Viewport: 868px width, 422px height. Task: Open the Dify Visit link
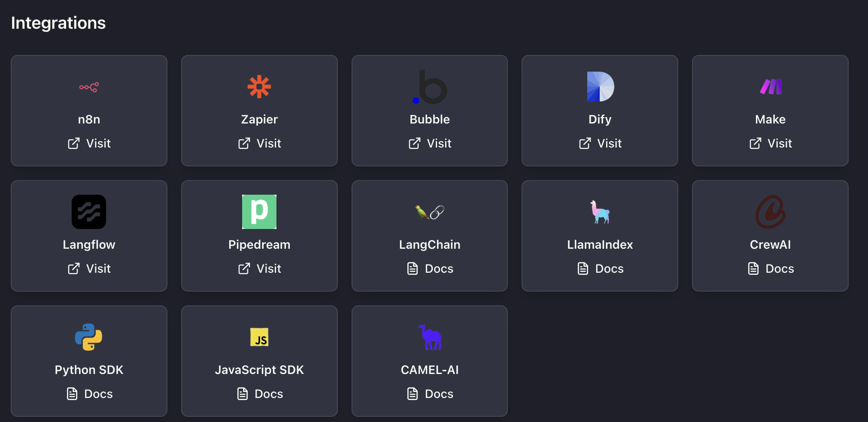(600, 143)
